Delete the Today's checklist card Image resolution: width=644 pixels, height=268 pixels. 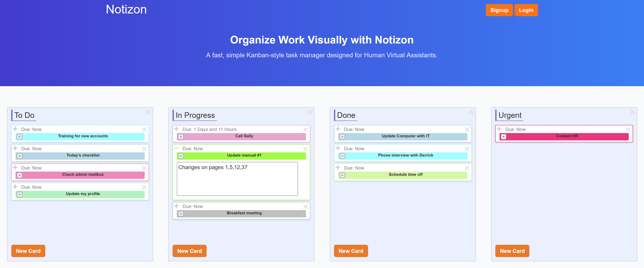144,149
